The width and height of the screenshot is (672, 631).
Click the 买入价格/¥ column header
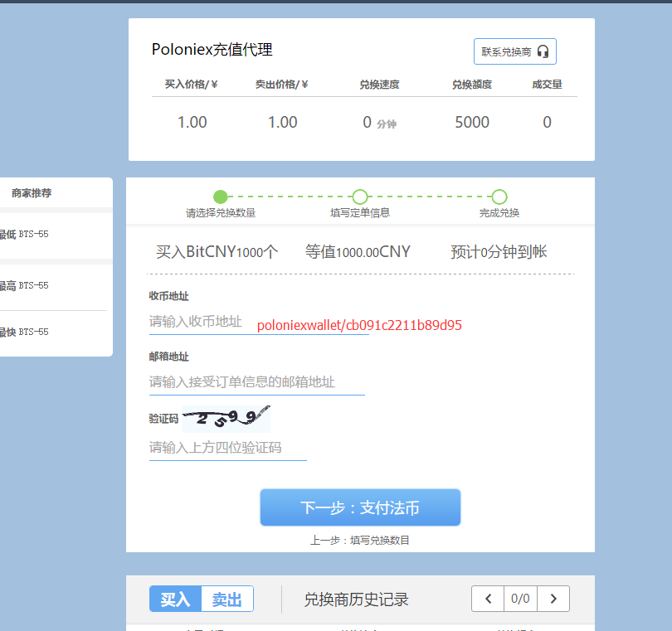click(192, 85)
